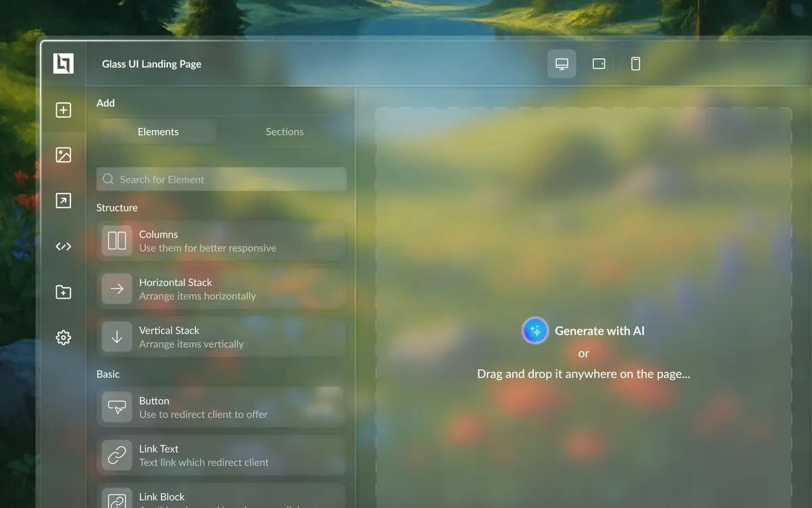The image size is (812, 508).
Task: Focus the Search for Element field
Action: pos(221,179)
